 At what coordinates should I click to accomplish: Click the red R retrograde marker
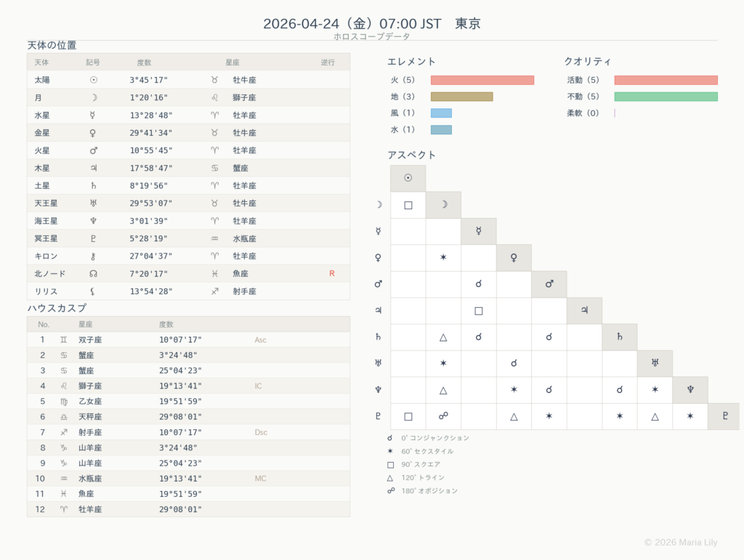331,274
